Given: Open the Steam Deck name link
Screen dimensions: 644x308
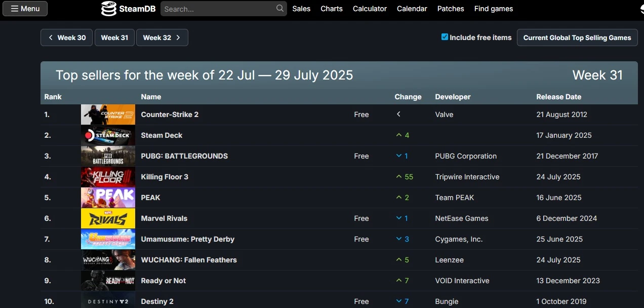Looking at the screenshot, I should pyautogui.click(x=162, y=135).
